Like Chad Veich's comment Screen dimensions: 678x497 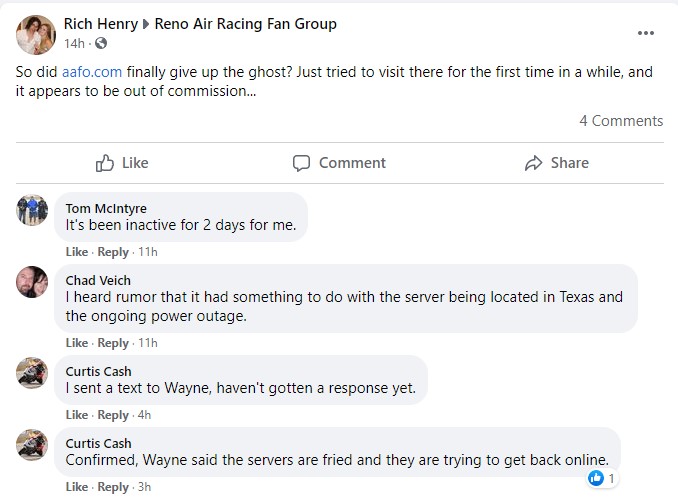click(x=77, y=343)
